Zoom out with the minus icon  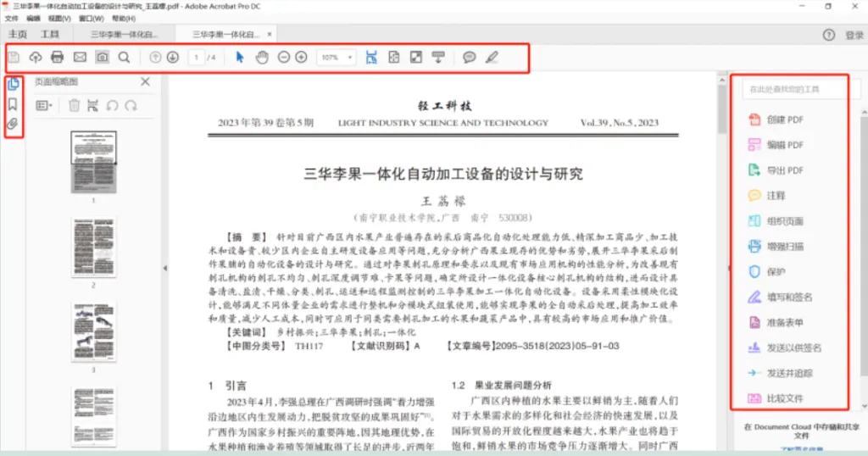click(x=283, y=57)
